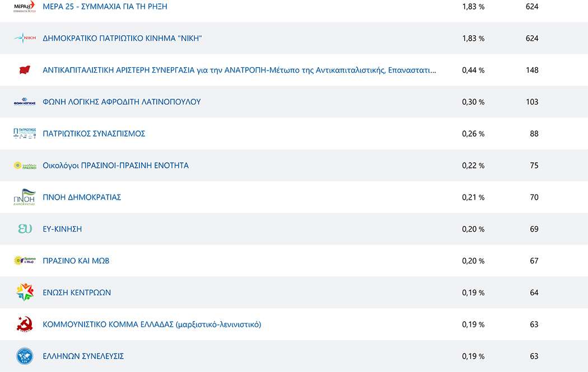Click the 624 votes for ΝΙΚΗ
Screen dimensions: 588x372
(532, 38)
